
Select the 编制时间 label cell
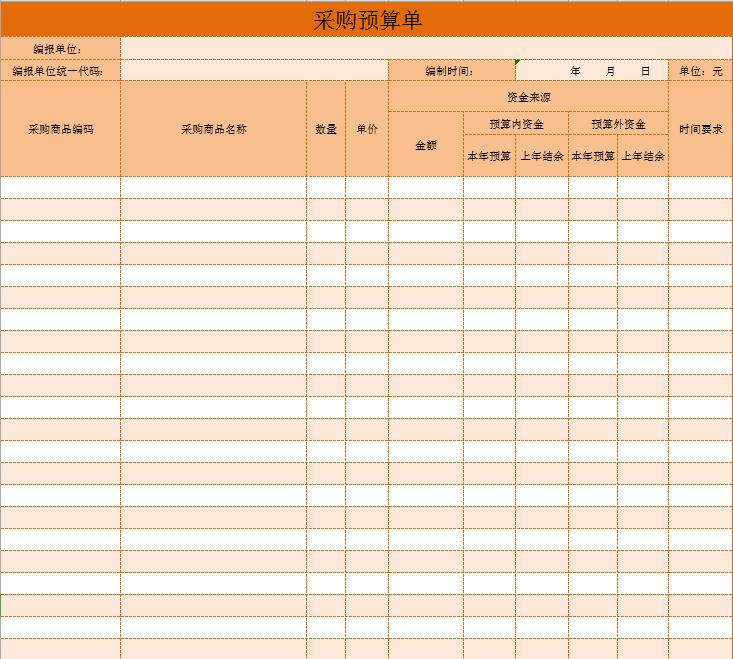451,71
